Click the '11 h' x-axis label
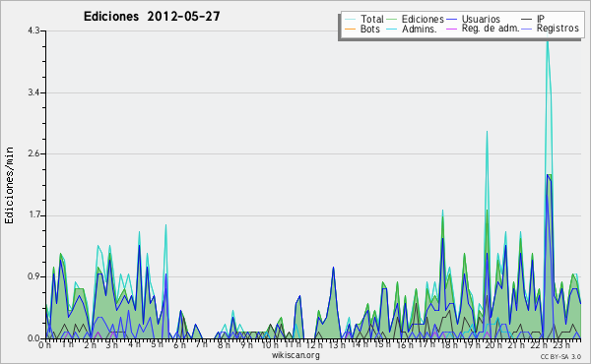Viewport: 591px width, 364px height. coord(293,344)
